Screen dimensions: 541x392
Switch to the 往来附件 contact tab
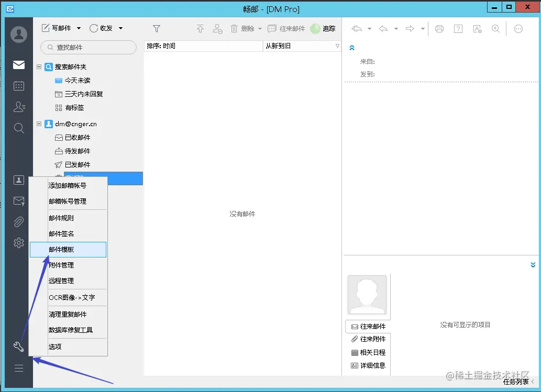pos(368,339)
